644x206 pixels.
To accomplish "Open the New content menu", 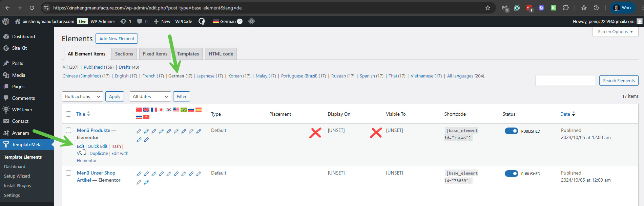I will point(162,21).
